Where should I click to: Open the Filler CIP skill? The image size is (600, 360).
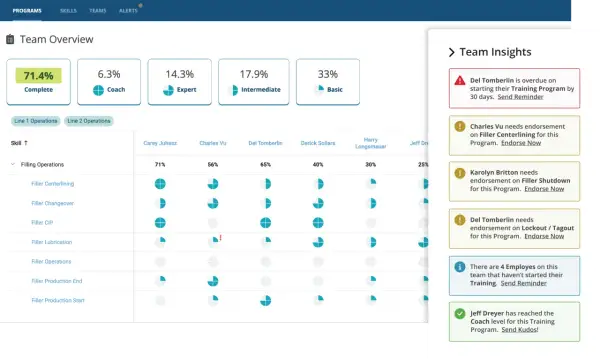[42, 222]
